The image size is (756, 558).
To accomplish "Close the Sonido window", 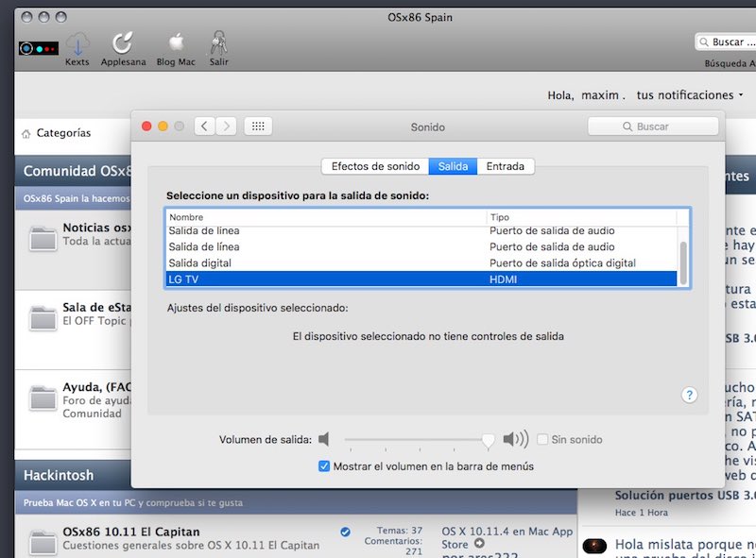I will coord(146,127).
